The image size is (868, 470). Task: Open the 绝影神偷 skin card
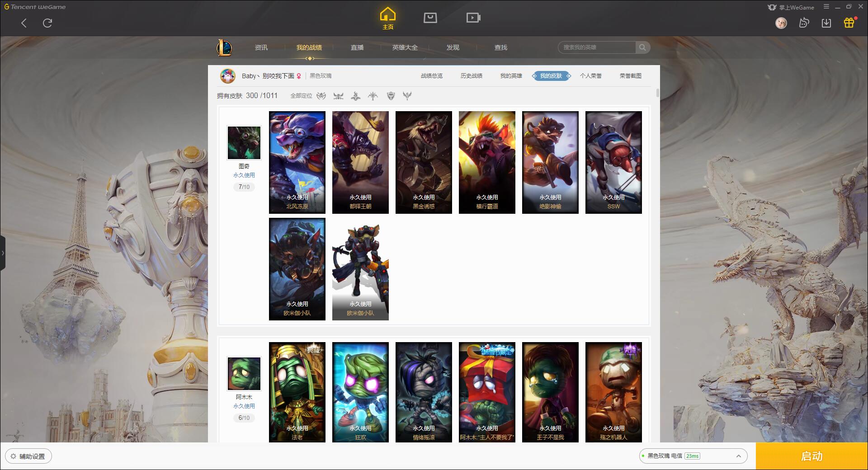coord(550,162)
